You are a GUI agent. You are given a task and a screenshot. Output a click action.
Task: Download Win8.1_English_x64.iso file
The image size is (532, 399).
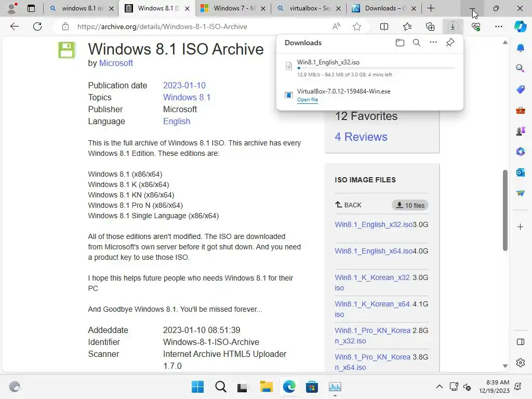click(374, 251)
